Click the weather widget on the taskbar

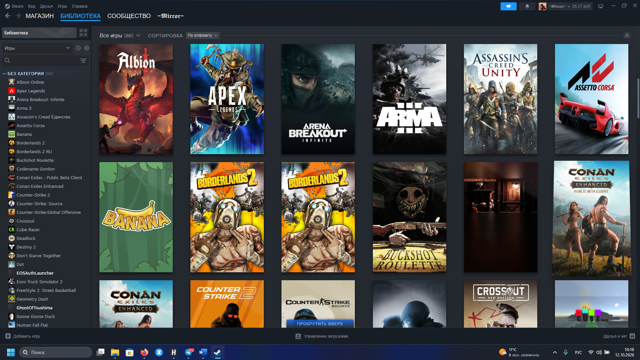pyautogui.click(x=519, y=352)
